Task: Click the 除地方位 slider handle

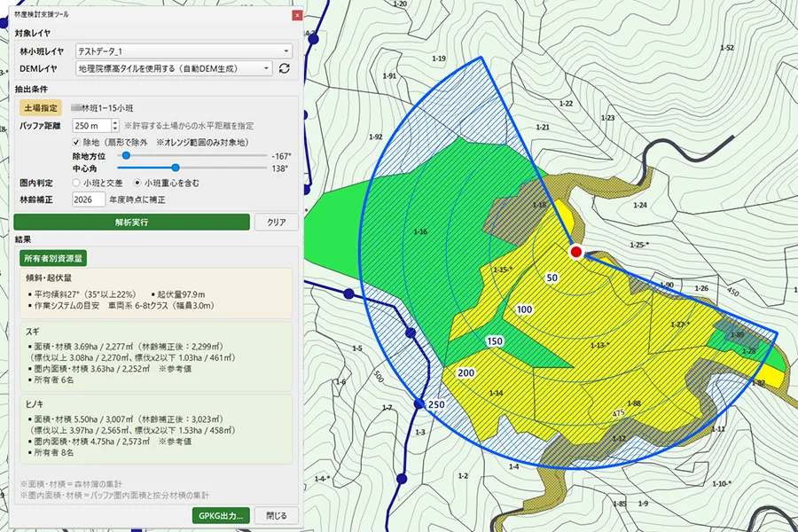Action: point(126,155)
